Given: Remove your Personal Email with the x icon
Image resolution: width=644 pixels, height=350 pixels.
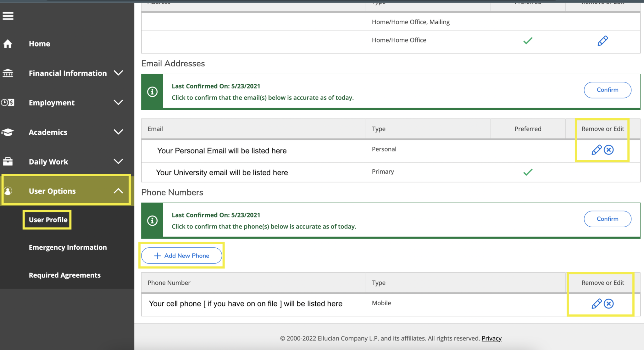Looking at the screenshot, I should (x=609, y=150).
